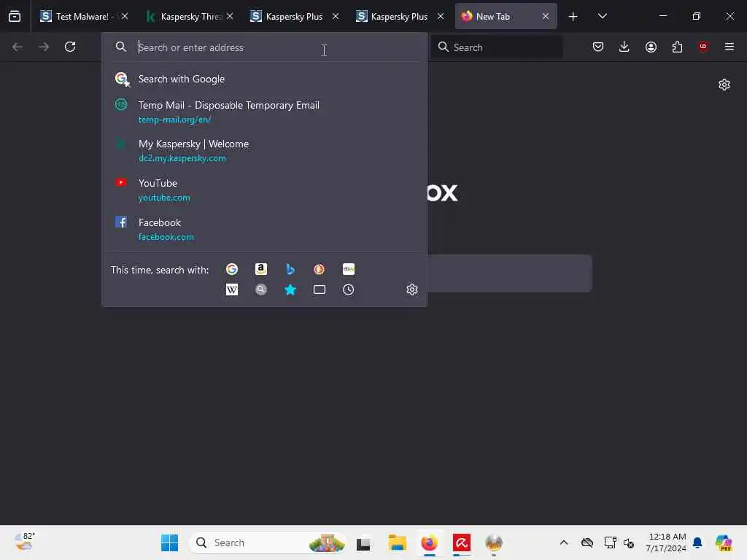This screenshot has width=747, height=560.
Task: Focus the toolbar Search box
Action: click(x=498, y=47)
